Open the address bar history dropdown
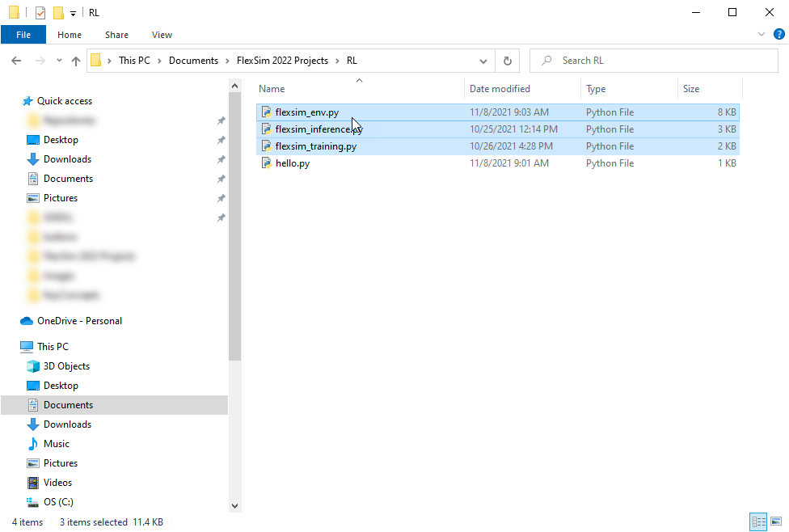 point(483,61)
